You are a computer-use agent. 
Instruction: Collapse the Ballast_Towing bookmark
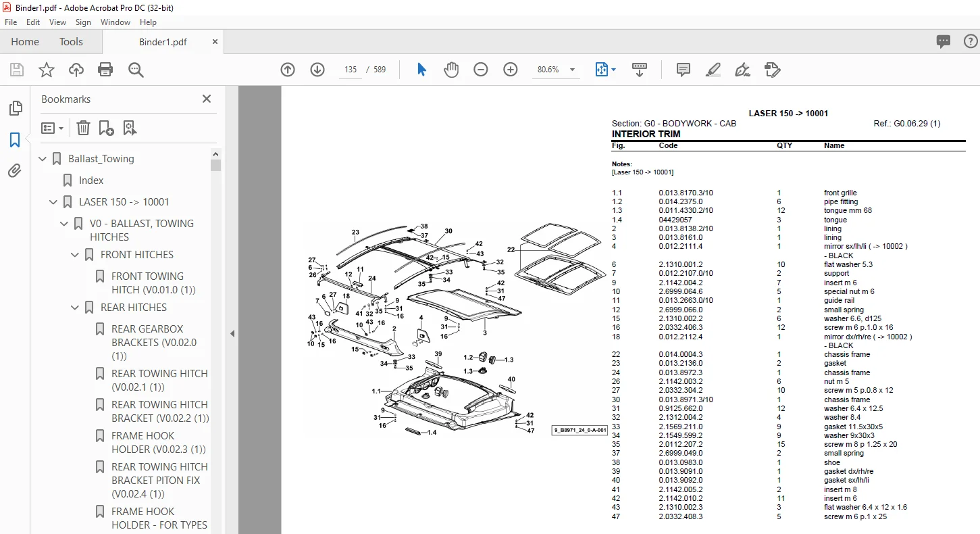click(x=43, y=159)
